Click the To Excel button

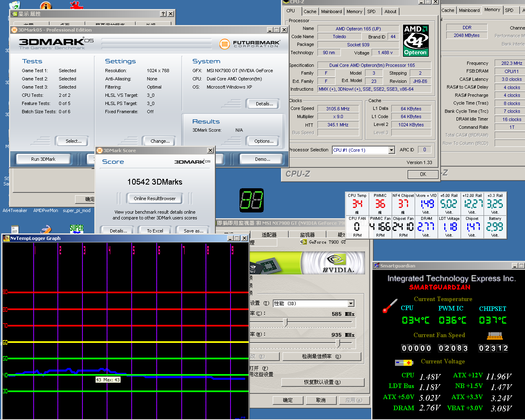[155, 231]
